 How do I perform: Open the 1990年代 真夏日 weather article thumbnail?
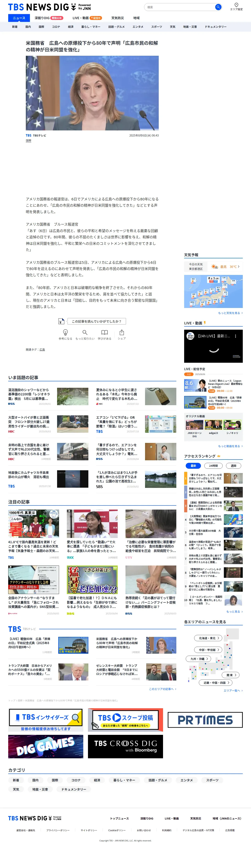[33, 524]
